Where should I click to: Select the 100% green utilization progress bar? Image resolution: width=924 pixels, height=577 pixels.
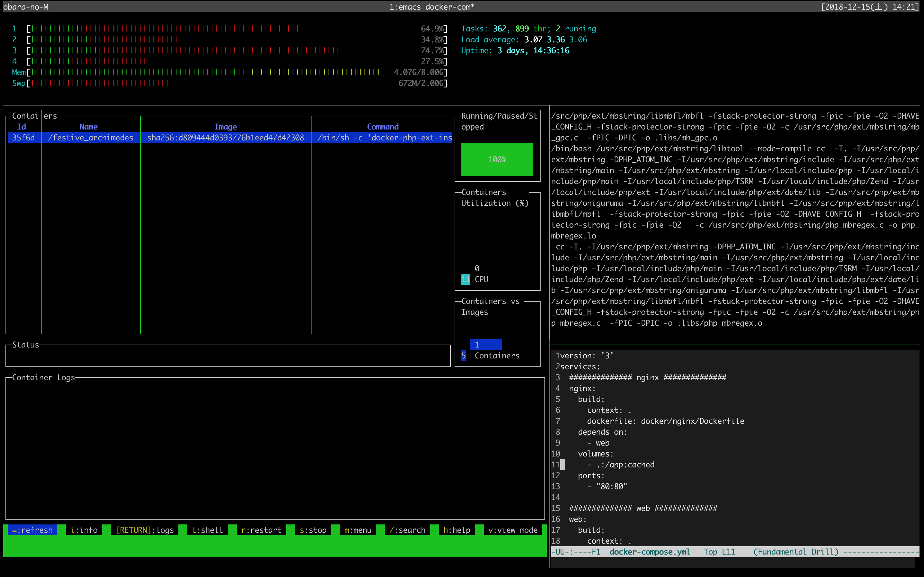(497, 160)
